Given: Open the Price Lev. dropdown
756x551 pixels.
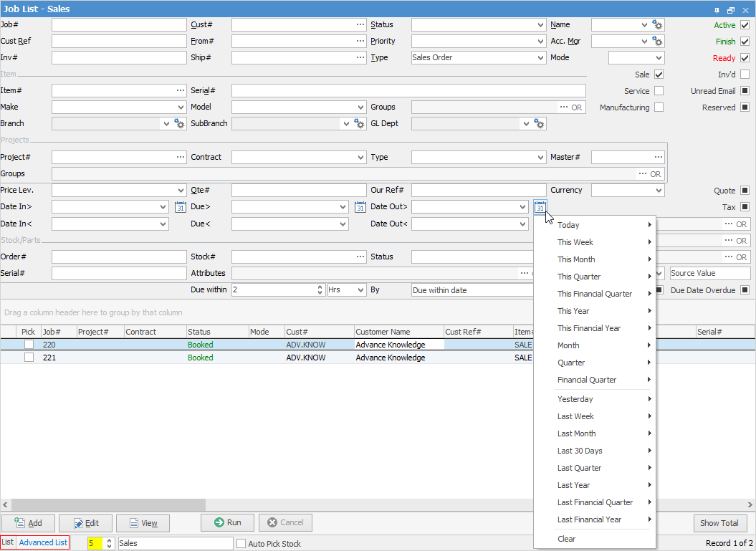Looking at the screenshot, I should click(180, 191).
